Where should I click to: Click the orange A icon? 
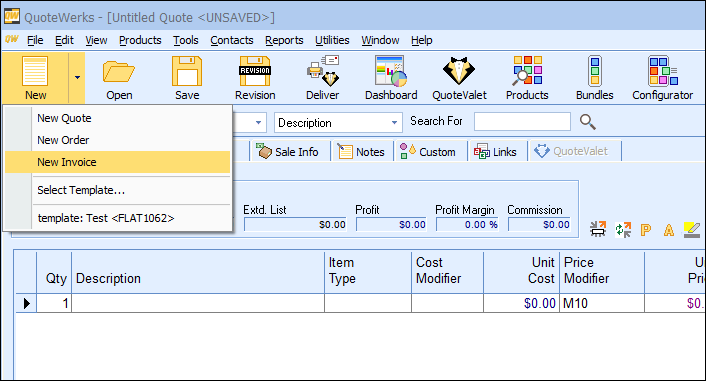pyautogui.click(x=669, y=230)
